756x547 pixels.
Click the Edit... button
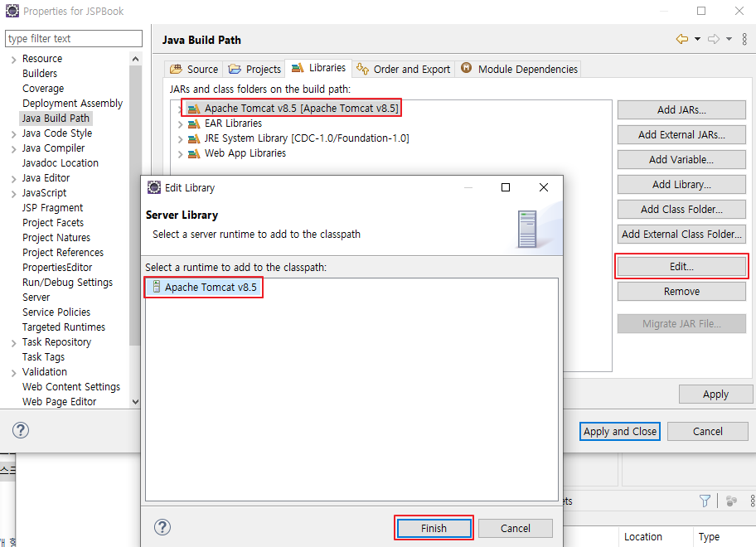[x=681, y=267]
